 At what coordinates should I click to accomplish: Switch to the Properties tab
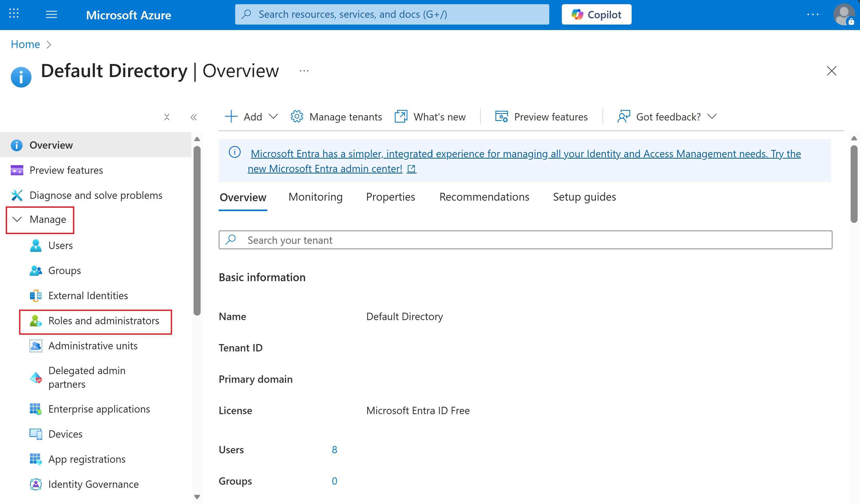(x=391, y=197)
